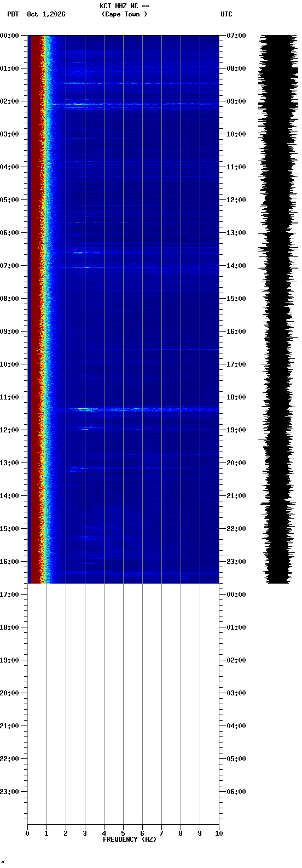
Task: Click the PDT '12:00' time label
Action: tap(9, 430)
